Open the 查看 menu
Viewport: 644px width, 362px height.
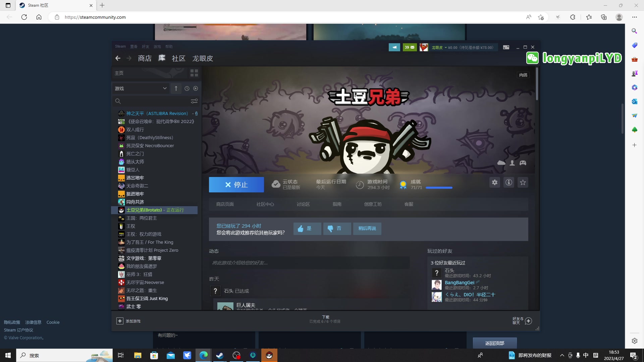coord(134,47)
